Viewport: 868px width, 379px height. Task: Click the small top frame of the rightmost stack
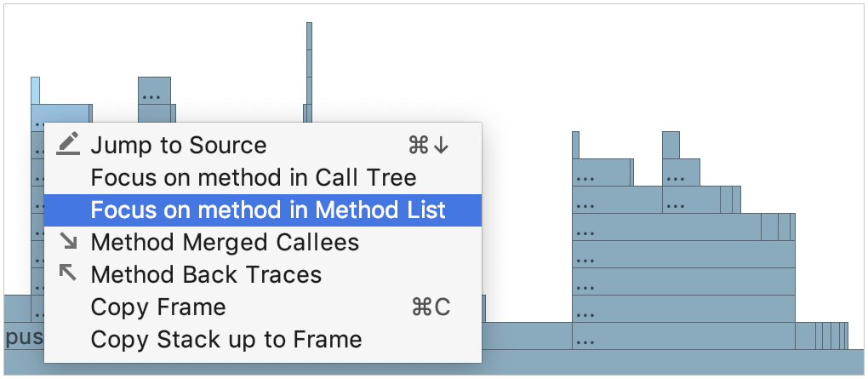[671, 144]
